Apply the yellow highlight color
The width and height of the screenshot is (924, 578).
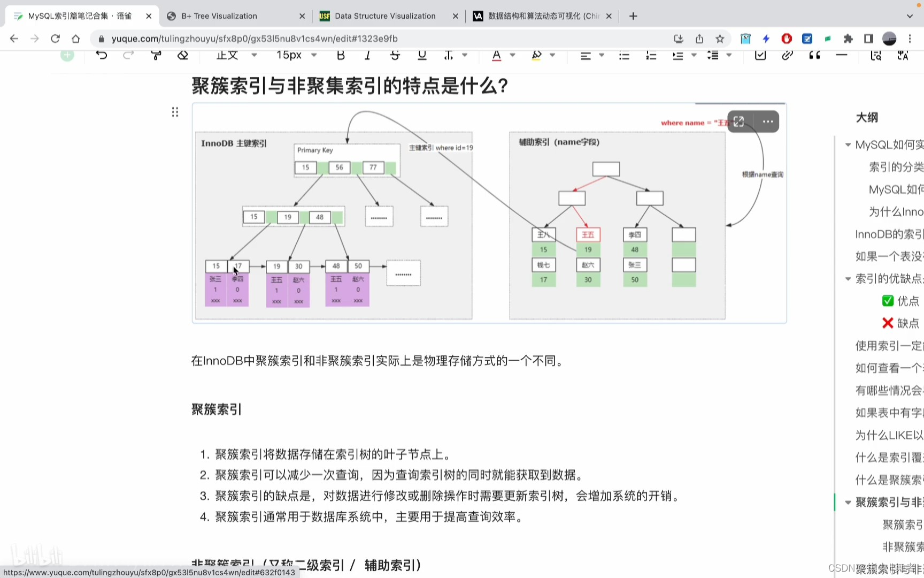click(x=536, y=55)
